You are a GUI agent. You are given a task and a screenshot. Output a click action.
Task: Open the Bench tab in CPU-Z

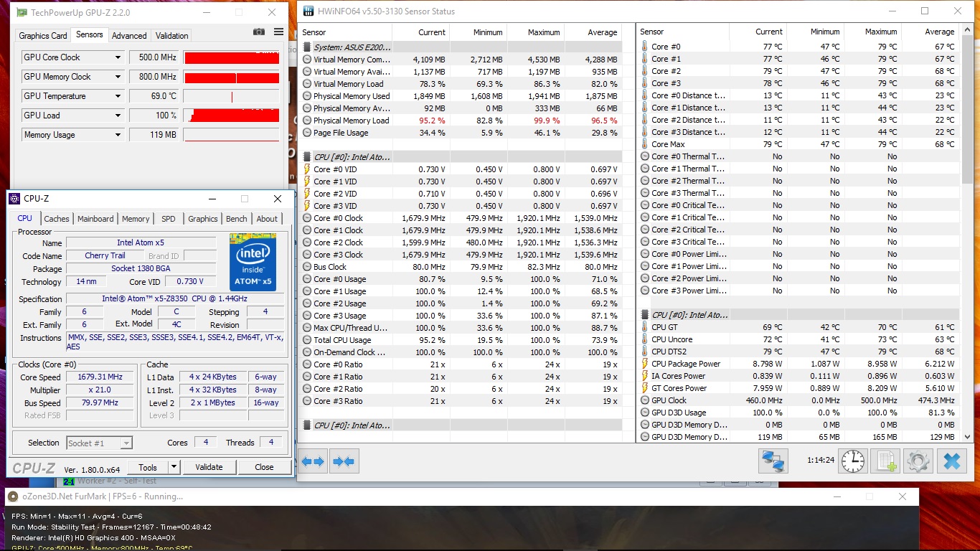coord(237,219)
